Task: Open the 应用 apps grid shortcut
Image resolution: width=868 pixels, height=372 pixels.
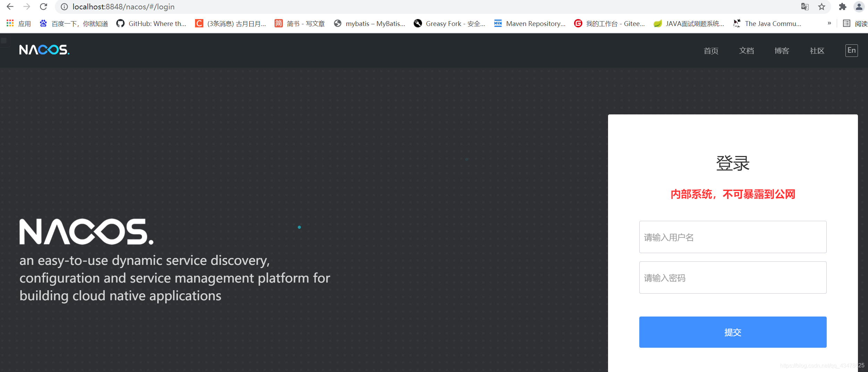Action: point(19,24)
